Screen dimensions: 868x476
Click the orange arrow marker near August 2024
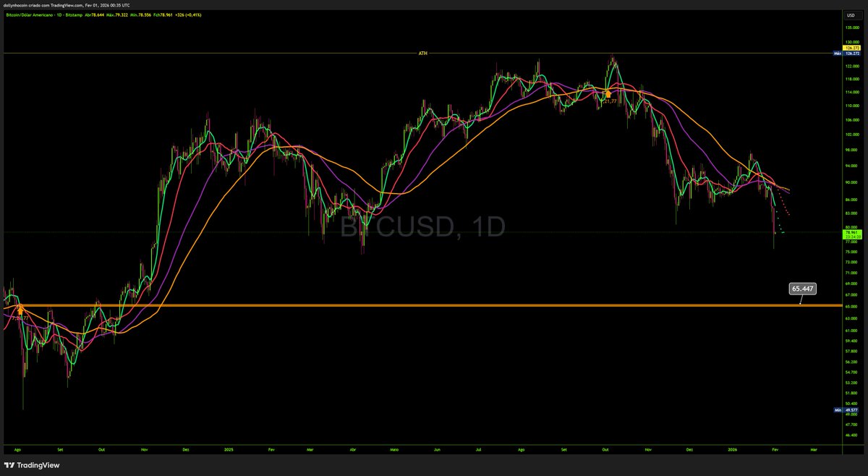click(x=20, y=310)
